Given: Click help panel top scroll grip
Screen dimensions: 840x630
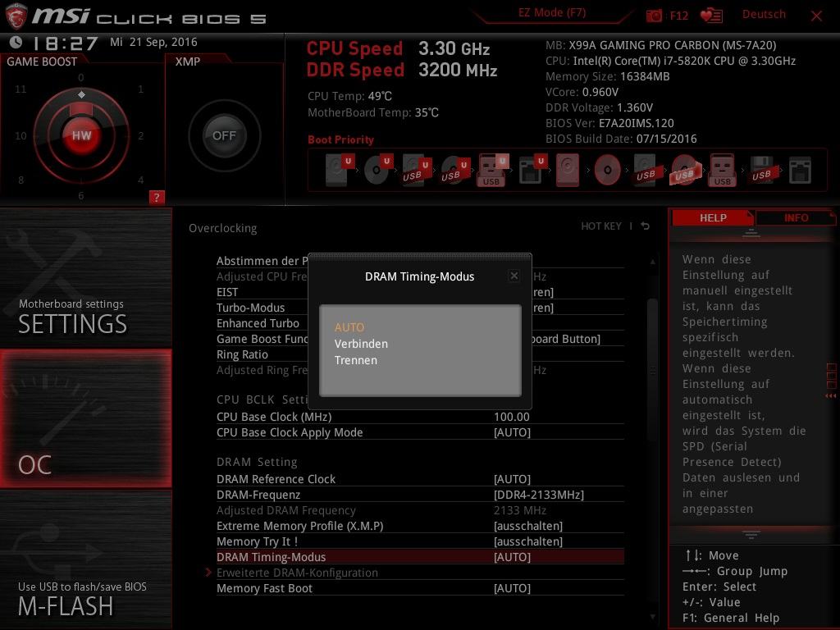Looking at the screenshot, I should (751, 233).
